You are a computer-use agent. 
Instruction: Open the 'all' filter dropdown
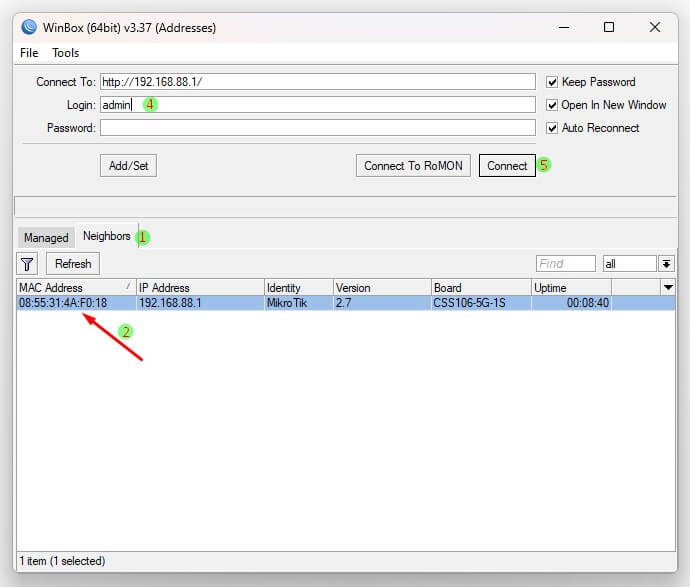click(667, 264)
